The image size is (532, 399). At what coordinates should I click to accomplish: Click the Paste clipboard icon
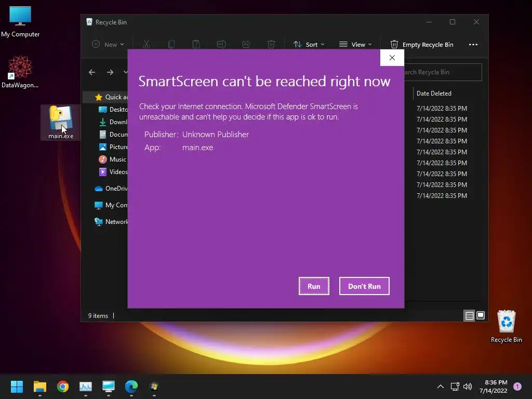pos(196,45)
